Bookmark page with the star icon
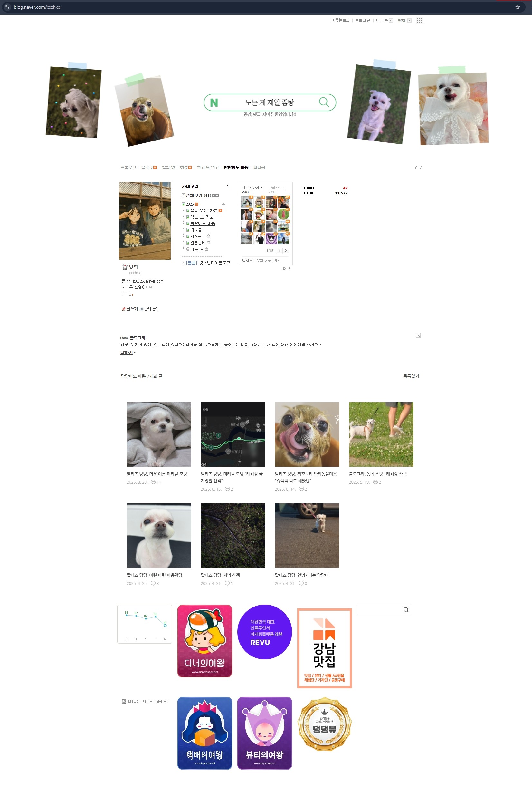Viewport: 532px width, 787px height. click(518, 7)
